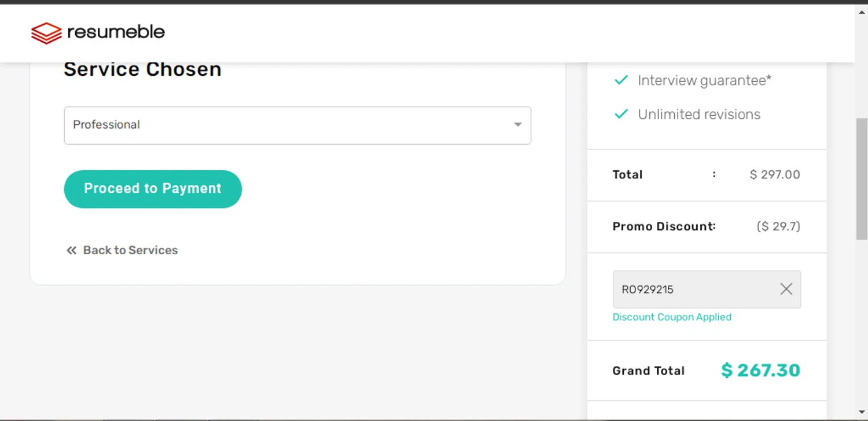This screenshot has height=421, width=868.
Task: Open the resumeble home text link
Action: click(116, 32)
